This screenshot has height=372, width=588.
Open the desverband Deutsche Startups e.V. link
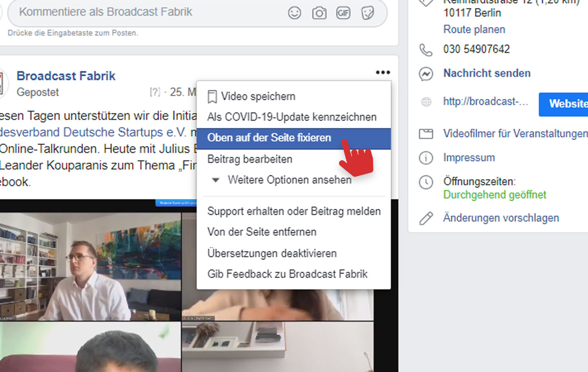pyautogui.click(x=93, y=132)
